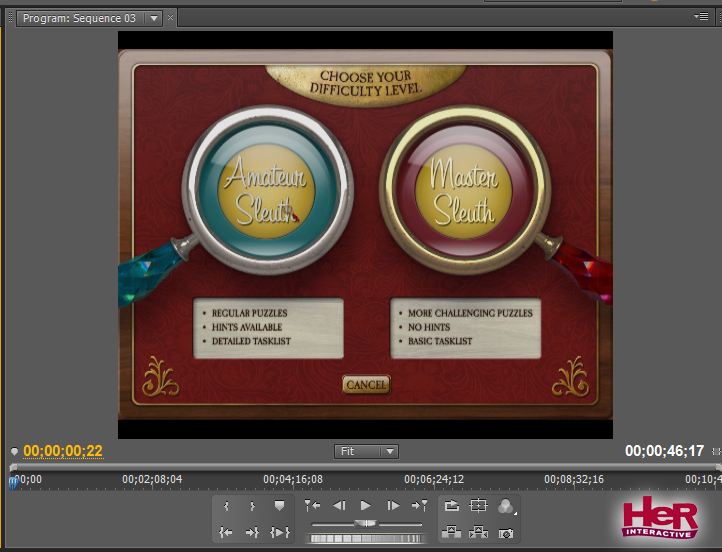Click ruler at 00;08;32;16
The height and width of the screenshot is (552, 722).
[x=574, y=479]
